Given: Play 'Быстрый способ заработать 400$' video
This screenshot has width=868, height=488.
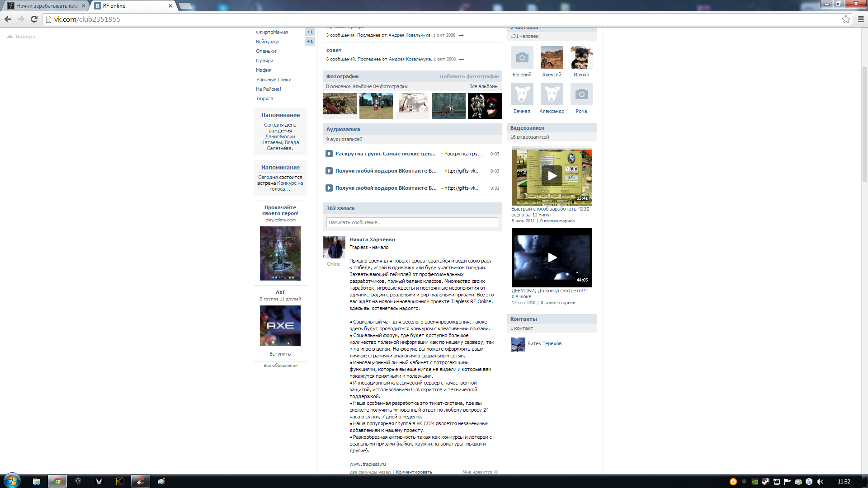Looking at the screenshot, I should click(552, 176).
